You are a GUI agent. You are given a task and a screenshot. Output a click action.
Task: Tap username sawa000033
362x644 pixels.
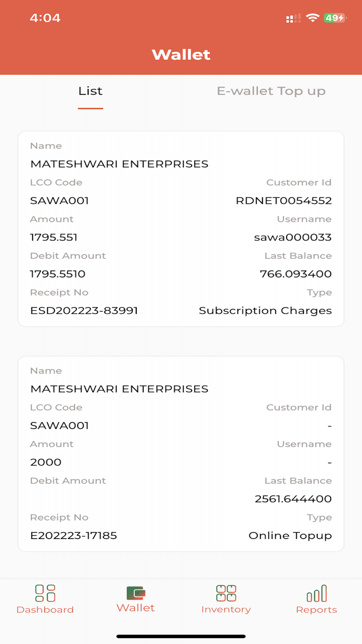point(293,237)
